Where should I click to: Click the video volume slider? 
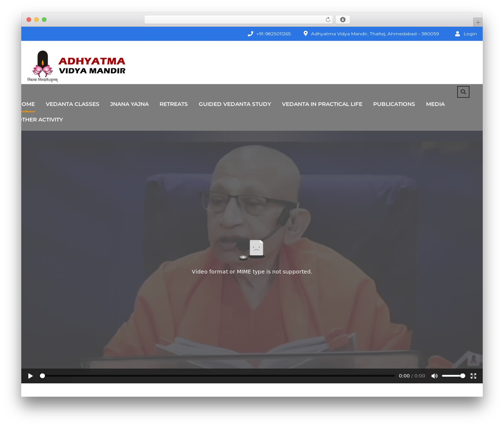(x=453, y=376)
